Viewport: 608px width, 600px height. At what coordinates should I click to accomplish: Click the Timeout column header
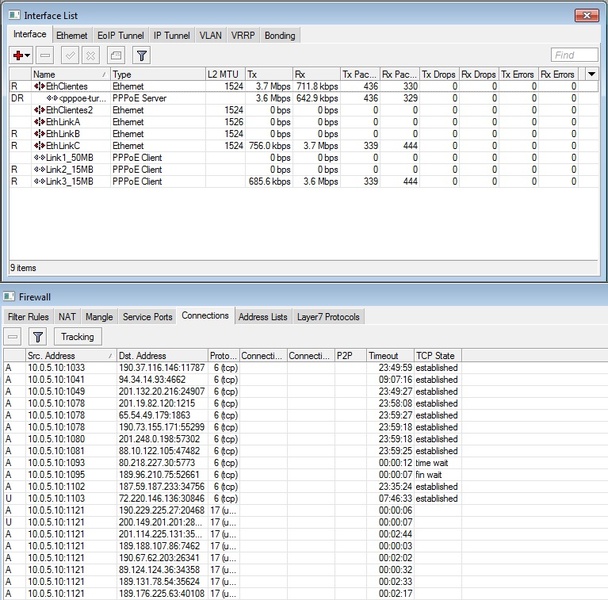(390, 355)
